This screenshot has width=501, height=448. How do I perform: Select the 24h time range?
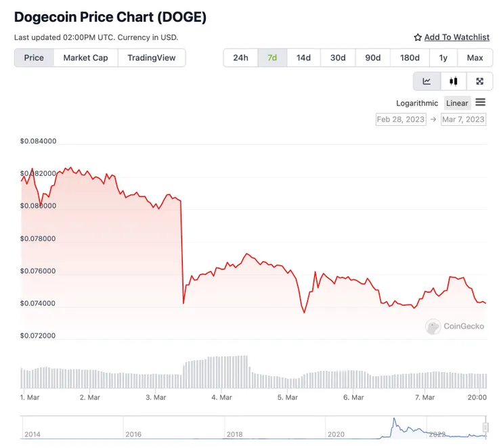pyautogui.click(x=240, y=58)
